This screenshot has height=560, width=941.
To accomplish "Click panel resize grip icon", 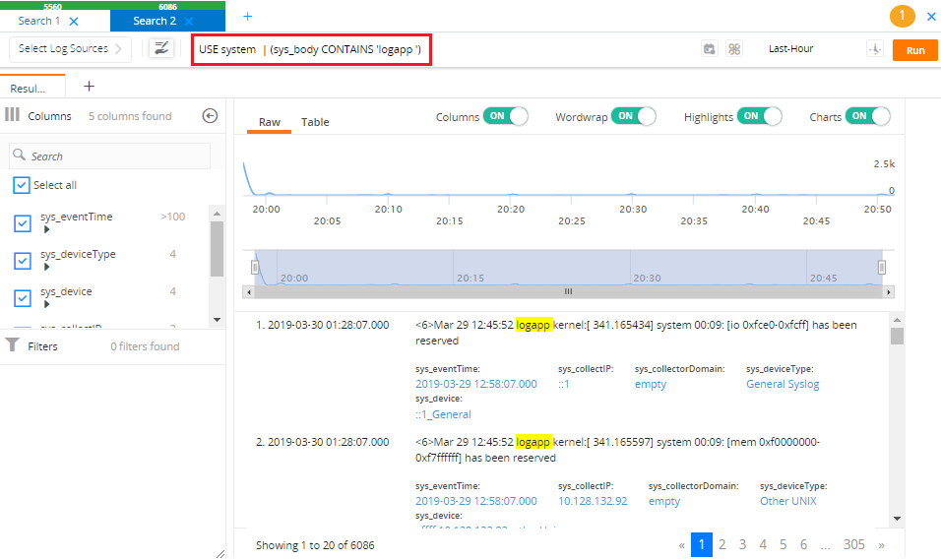I will click(220, 553).
